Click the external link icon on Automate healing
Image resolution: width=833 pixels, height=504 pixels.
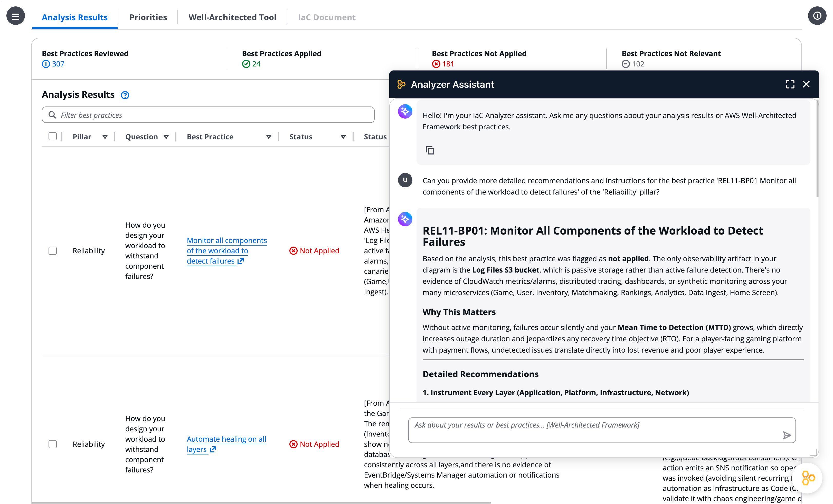(x=213, y=449)
